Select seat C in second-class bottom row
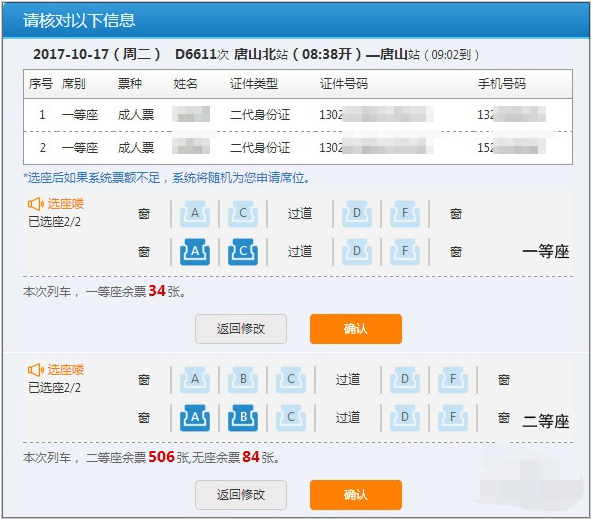The height and width of the screenshot is (520, 593). click(x=291, y=418)
